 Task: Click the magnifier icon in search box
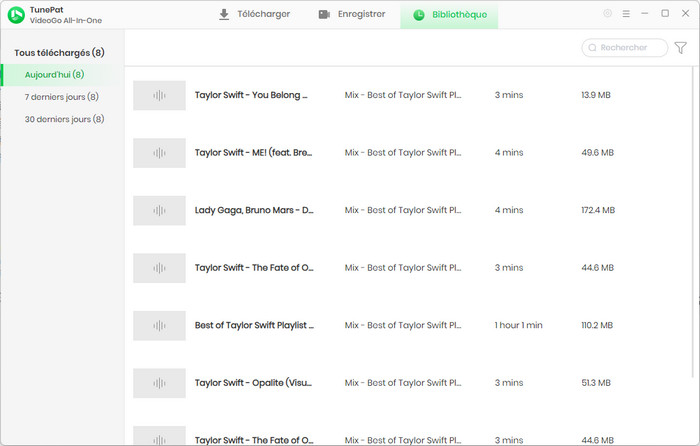pyautogui.click(x=592, y=48)
